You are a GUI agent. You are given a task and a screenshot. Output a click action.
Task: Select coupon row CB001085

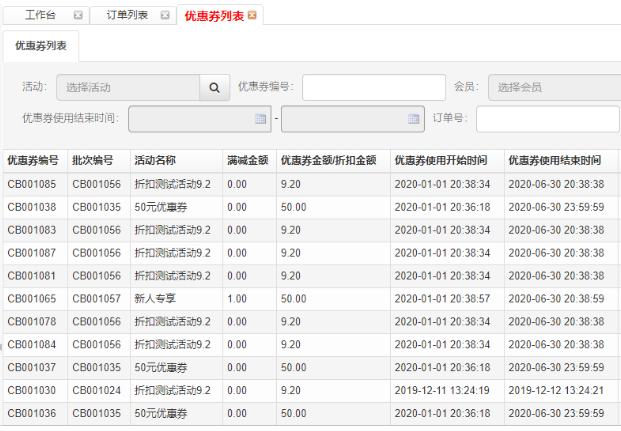(x=312, y=185)
